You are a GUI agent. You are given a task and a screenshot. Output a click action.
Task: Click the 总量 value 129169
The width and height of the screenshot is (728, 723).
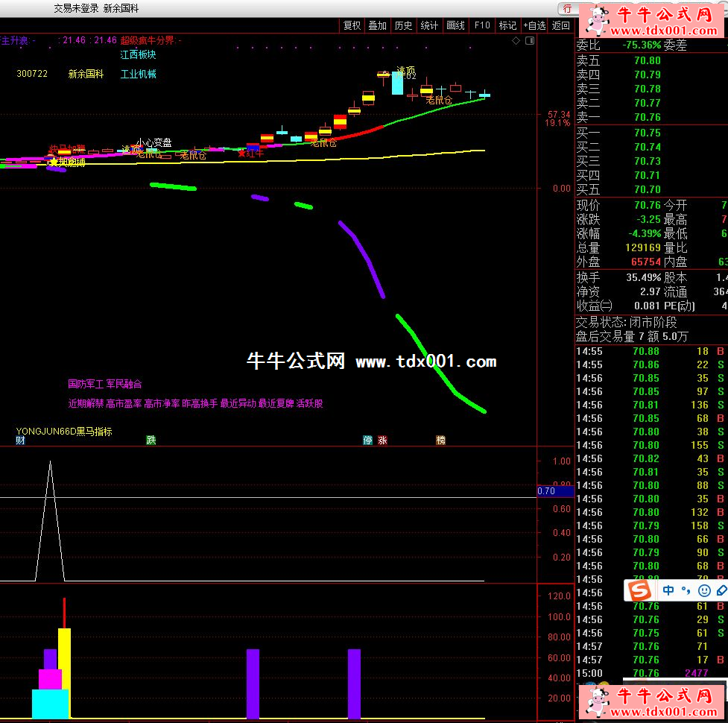[x=643, y=248]
